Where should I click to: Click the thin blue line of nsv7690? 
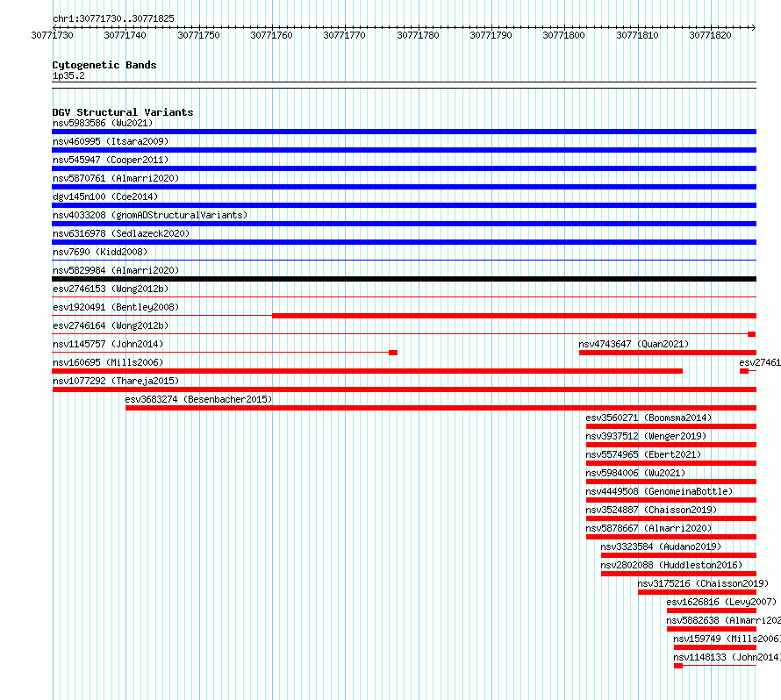click(x=404, y=260)
